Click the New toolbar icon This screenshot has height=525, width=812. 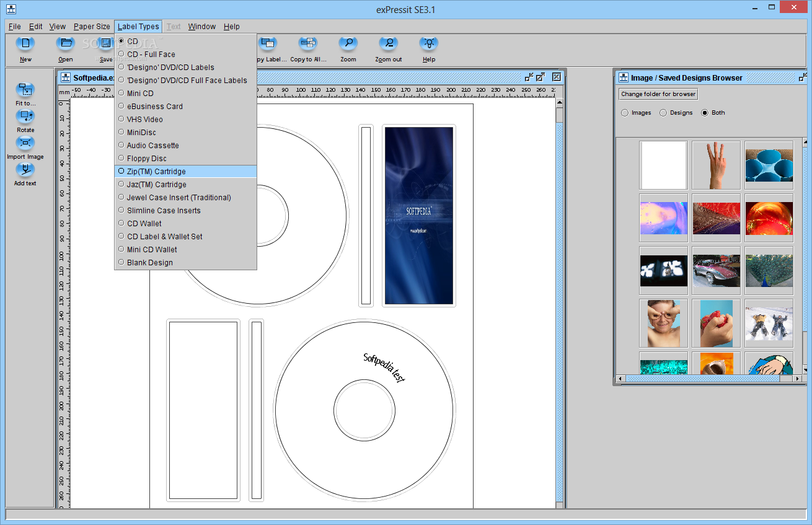point(25,43)
